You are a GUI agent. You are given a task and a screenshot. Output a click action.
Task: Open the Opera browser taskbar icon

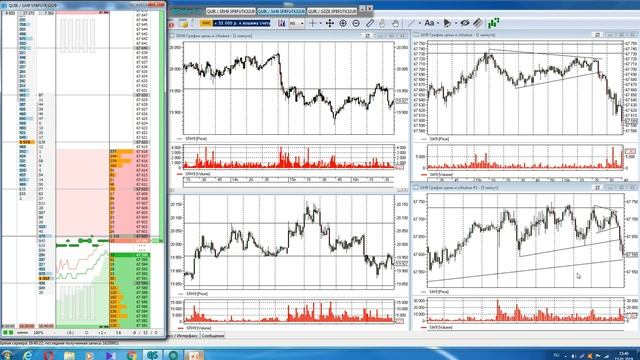point(48,355)
